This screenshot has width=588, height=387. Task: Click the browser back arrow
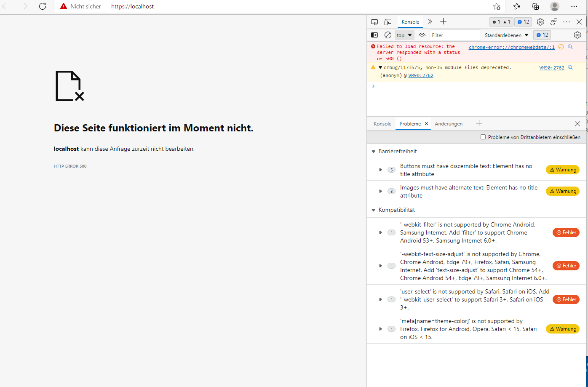point(6,6)
